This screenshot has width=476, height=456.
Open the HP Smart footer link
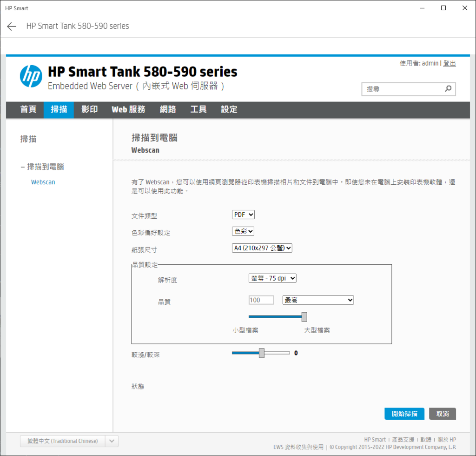[375, 440]
